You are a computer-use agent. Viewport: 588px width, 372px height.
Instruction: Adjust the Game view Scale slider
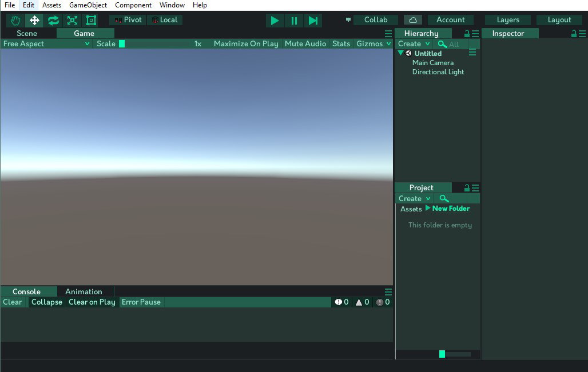122,43
